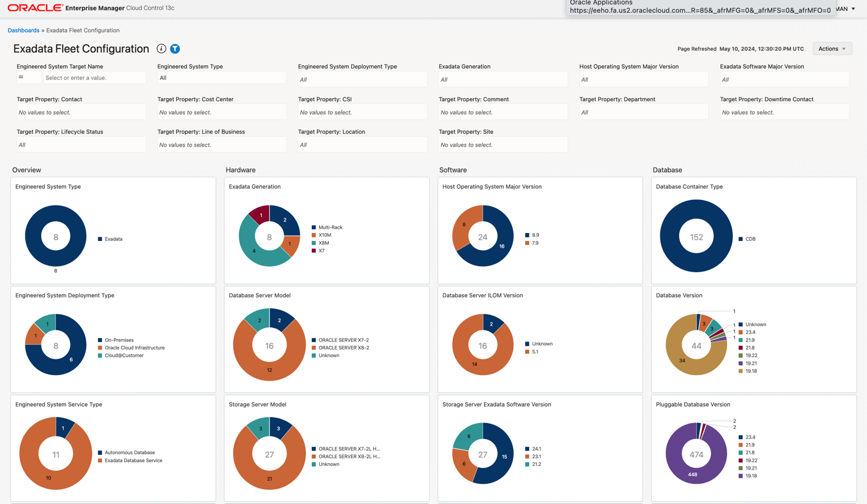867x504 pixels.
Task: Click the Database Container Type chart title
Action: coord(689,186)
